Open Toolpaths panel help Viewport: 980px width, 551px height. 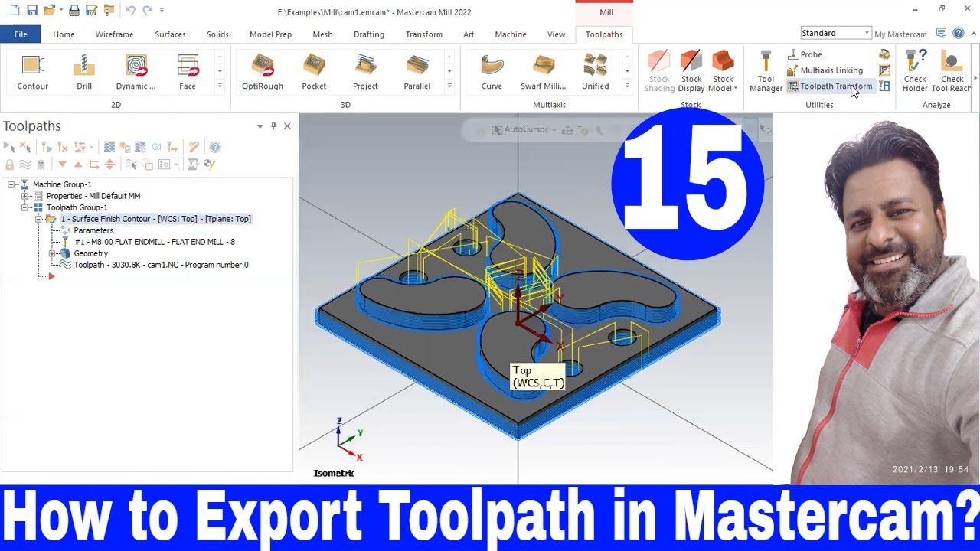(x=215, y=147)
